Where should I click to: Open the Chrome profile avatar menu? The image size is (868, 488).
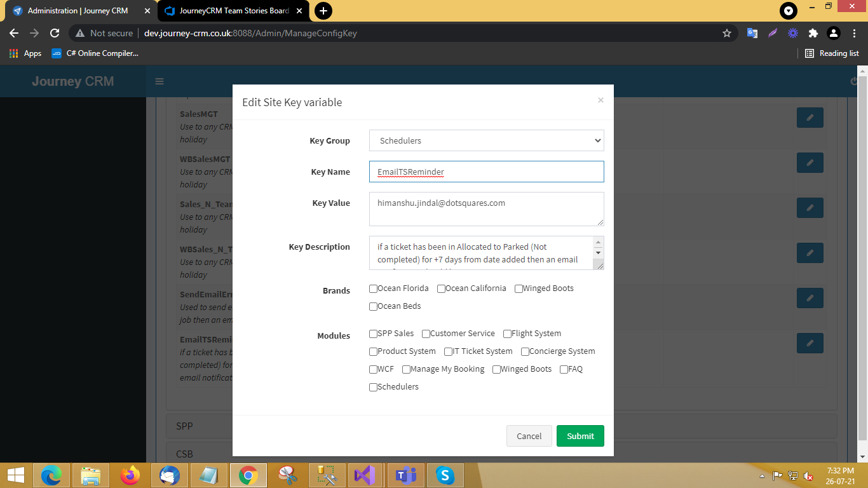tap(834, 33)
